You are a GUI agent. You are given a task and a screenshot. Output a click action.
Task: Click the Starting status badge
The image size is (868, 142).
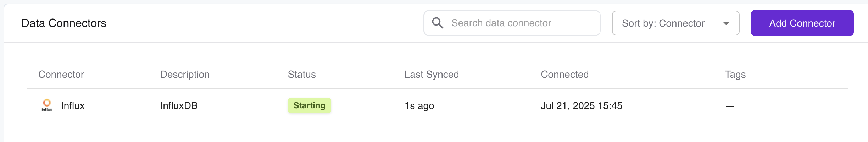pyautogui.click(x=309, y=105)
